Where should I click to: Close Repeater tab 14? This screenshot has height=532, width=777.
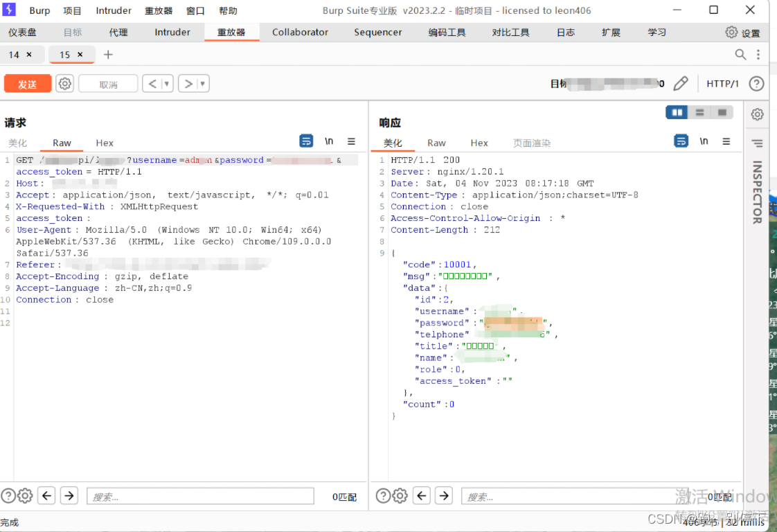[x=29, y=55]
